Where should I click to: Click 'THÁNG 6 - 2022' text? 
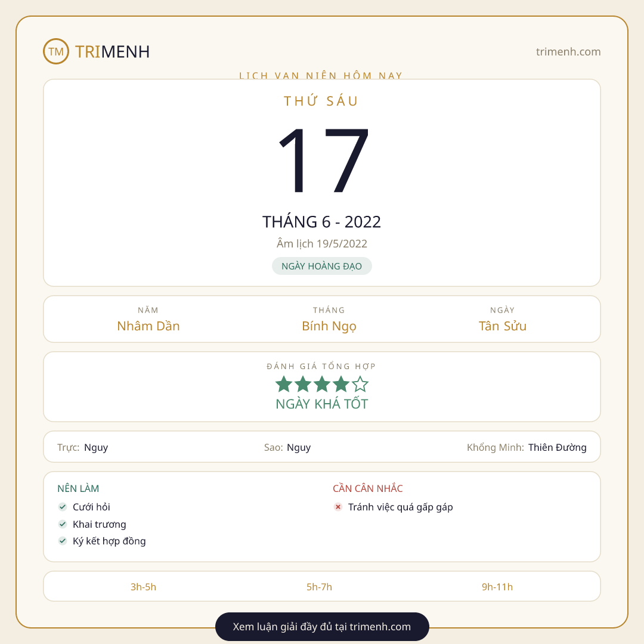321,222
